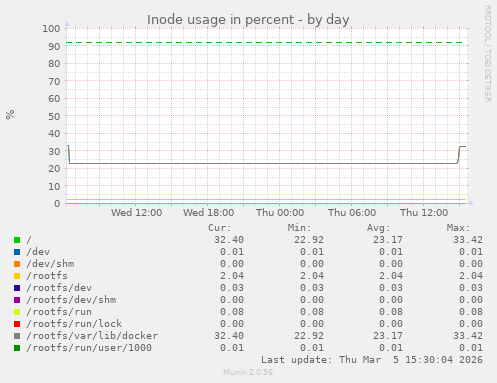The width and height of the screenshot is (497, 383).
Task: Click the 'Avg:' column header
Action: 379,228
